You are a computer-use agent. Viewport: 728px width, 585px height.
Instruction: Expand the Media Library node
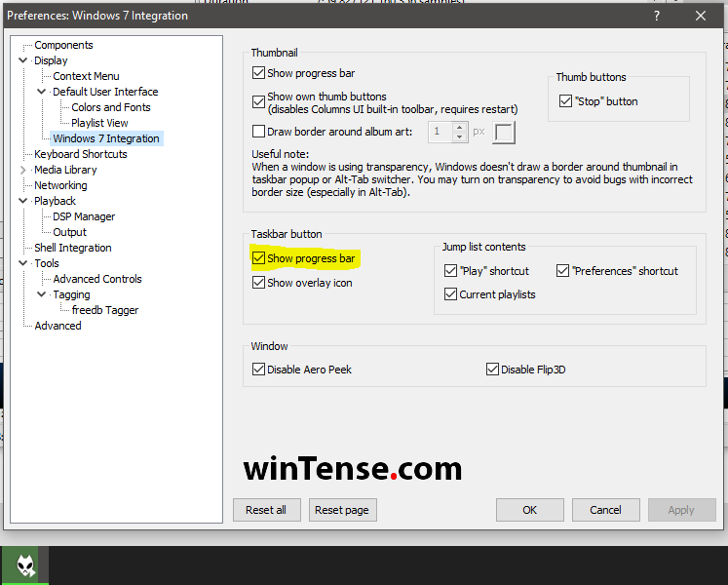pos(22,170)
